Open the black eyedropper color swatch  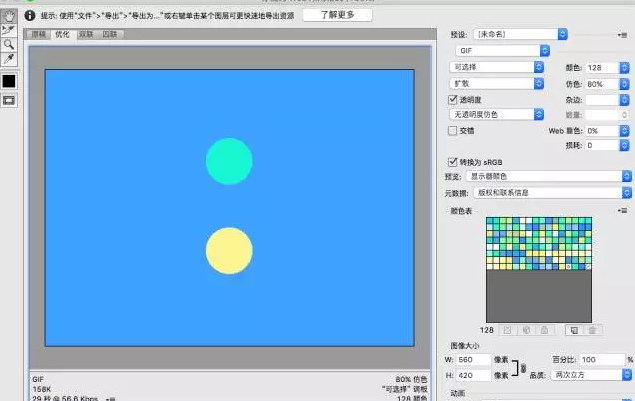tap(9, 81)
